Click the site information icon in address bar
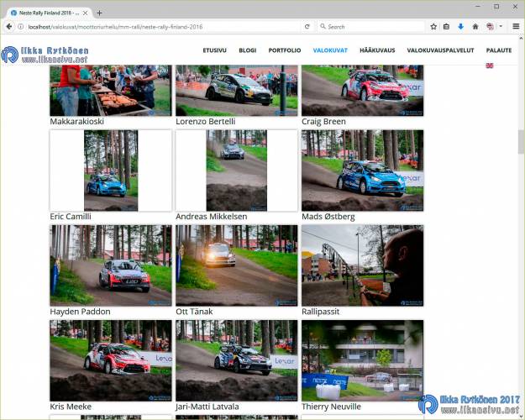The image size is (525, 420). click(20, 27)
